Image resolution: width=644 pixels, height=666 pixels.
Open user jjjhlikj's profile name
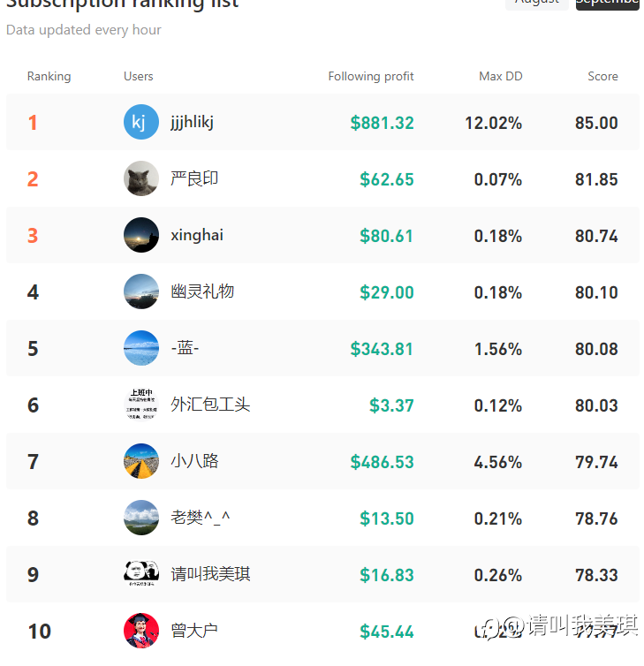pyautogui.click(x=192, y=122)
